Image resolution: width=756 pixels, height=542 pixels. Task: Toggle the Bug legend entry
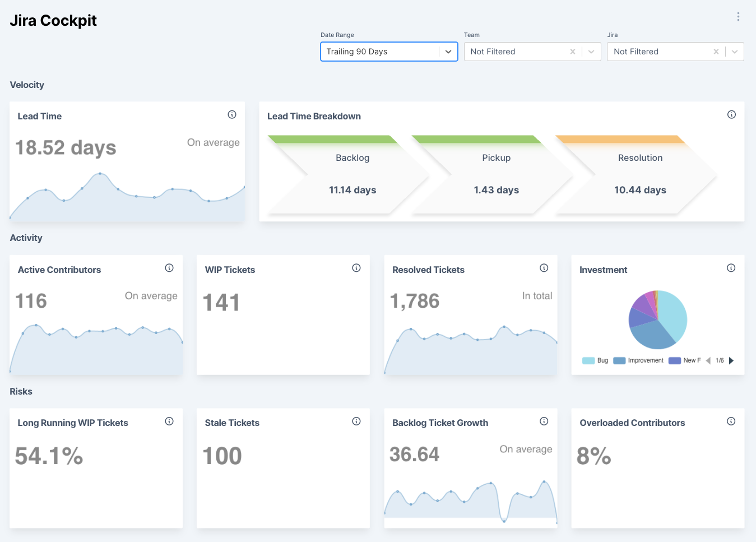coord(595,360)
